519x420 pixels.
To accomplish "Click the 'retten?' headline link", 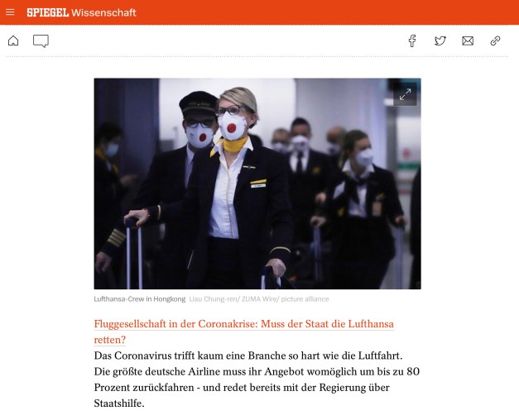I will (x=110, y=340).
